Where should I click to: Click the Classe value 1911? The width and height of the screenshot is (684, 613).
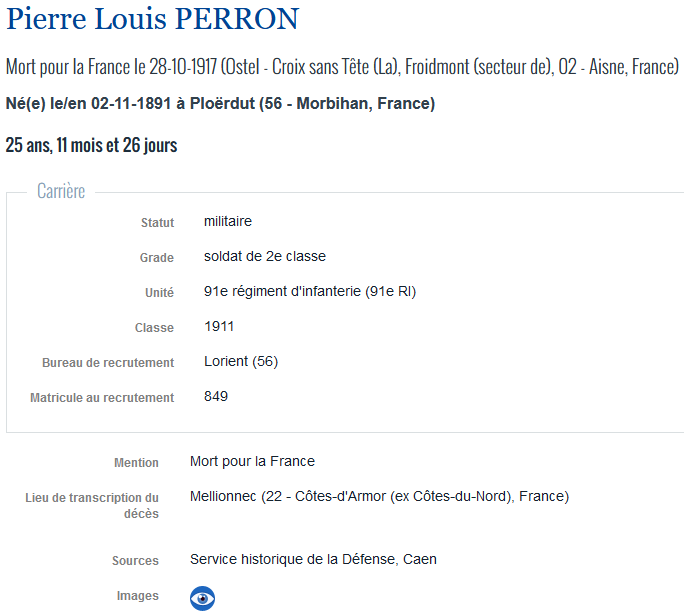coord(219,327)
